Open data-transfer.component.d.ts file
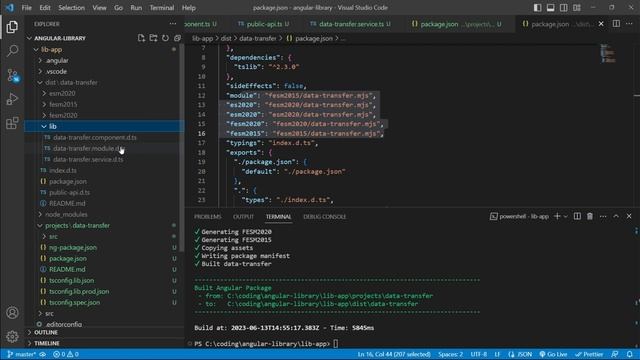This screenshot has height=360, width=640. (x=95, y=138)
